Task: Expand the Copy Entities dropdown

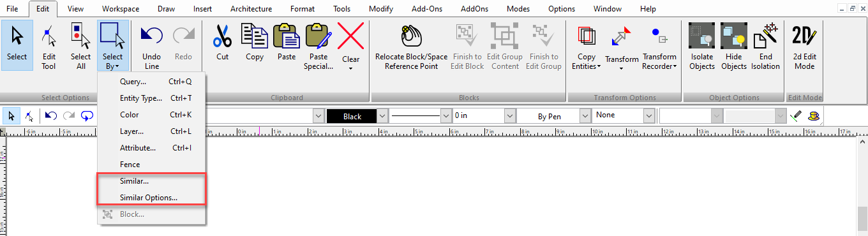Action: (586, 61)
